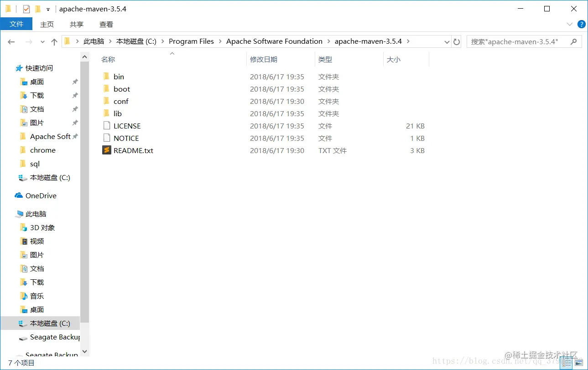The width and height of the screenshot is (588, 370).
Task: Expand chevron after Program Files breadcrumb
Action: 220,41
